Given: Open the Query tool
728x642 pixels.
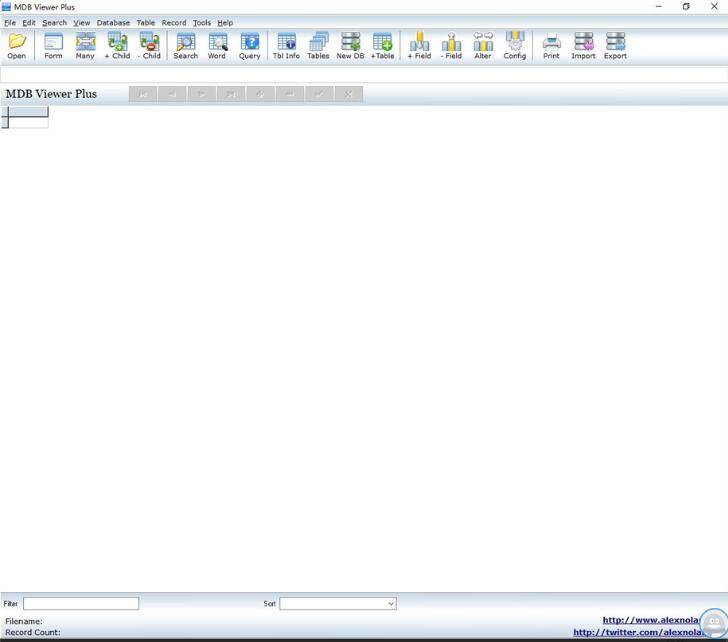Looking at the screenshot, I should point(249,45).
